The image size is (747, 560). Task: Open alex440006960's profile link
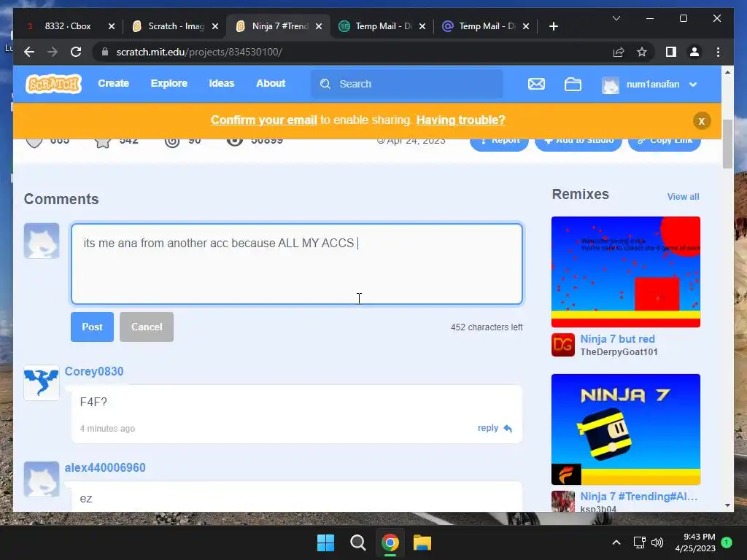tap(105, 467)
